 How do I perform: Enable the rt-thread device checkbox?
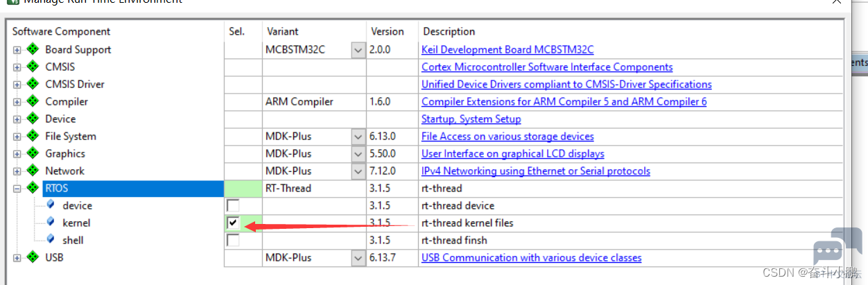click(x=233, y=206)
